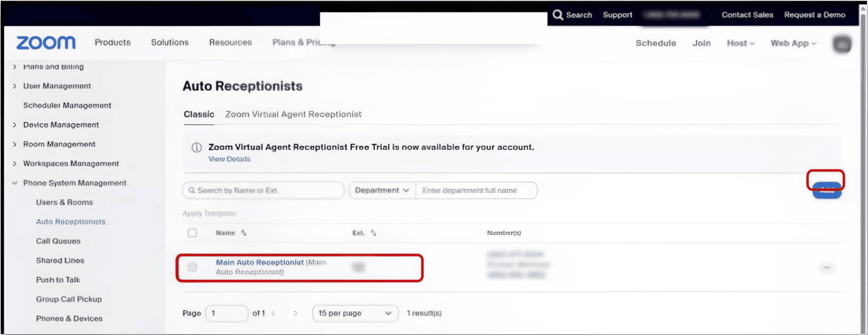The width and height of the screenshot is (868, 335).
Task: Go to the next page arrow
Action: [295, 313]
